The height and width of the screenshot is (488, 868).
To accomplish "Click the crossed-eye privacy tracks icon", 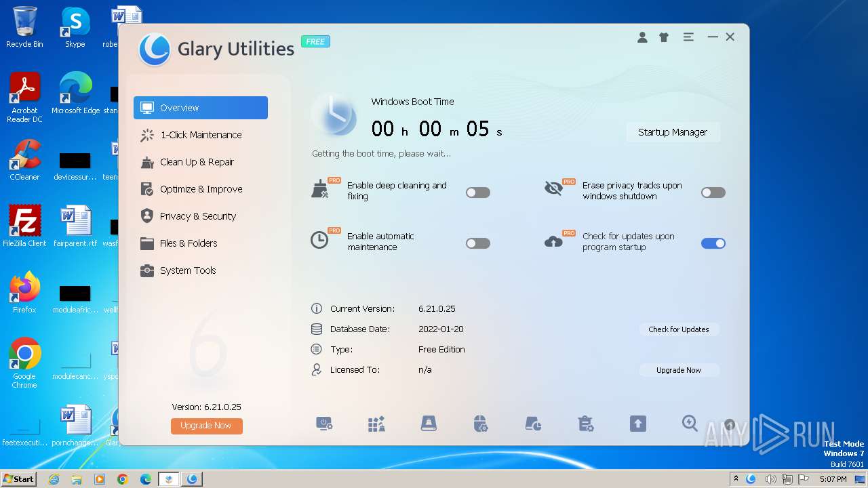I will pyautogui.click(x=554, y=188).
